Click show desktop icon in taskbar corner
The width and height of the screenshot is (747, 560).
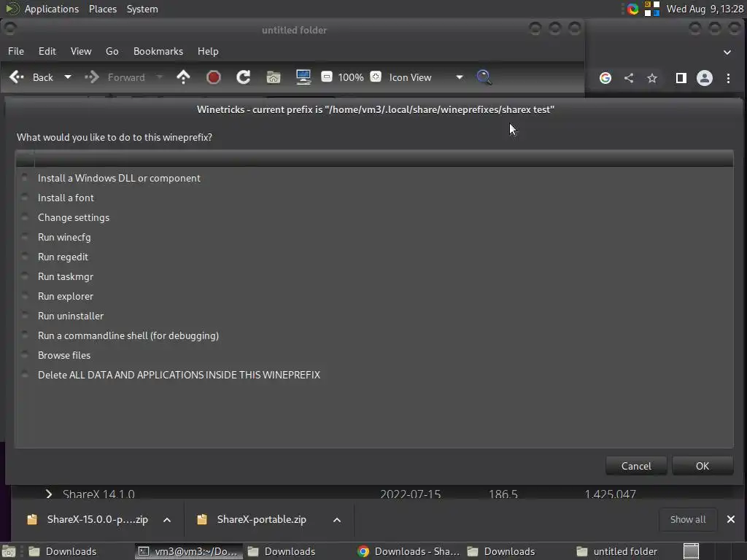[9, 551]
